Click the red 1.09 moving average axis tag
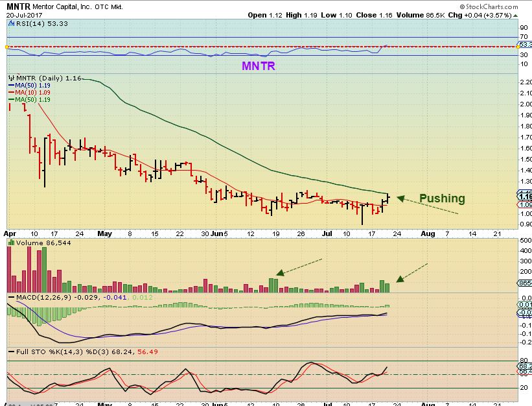Image resolution: width=532 pixels, height=406 pixels. coord(526,204)
